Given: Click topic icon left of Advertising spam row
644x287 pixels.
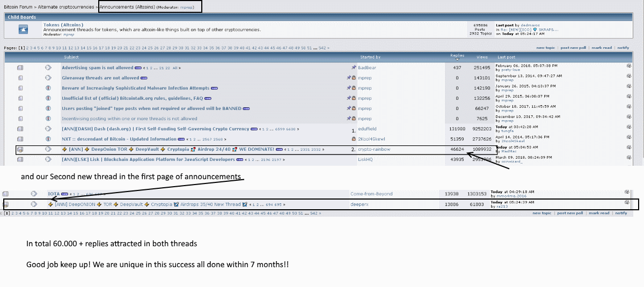Looking at the screenshot, I should 20,68.
